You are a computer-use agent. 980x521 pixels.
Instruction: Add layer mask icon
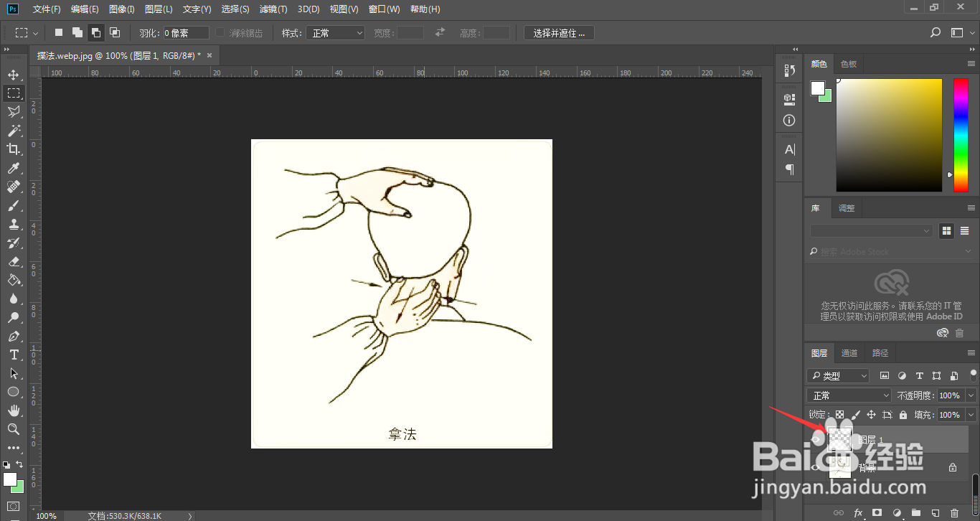[877, 513]
